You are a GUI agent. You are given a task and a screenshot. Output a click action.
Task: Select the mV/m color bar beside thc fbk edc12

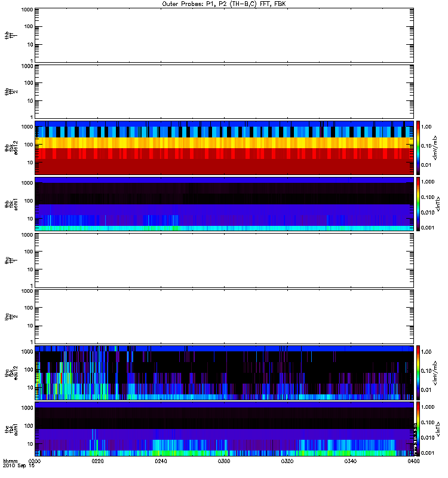418,372
